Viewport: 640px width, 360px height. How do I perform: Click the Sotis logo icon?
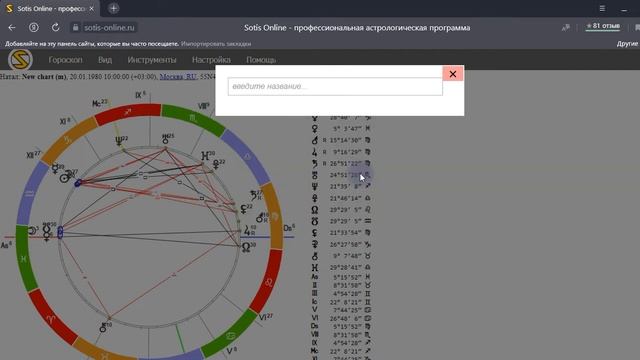[x=20, y=60]
